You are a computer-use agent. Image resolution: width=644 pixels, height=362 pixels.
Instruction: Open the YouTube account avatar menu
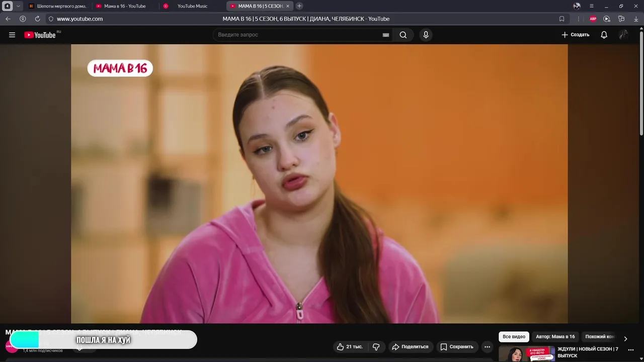coord(623,35)
